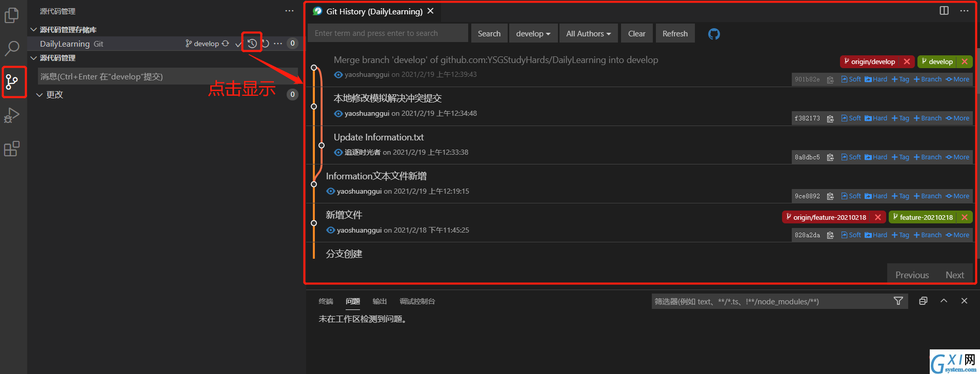Open the Explorer view in activity bar
Screen dimensions: 980x374
point(11,16)
